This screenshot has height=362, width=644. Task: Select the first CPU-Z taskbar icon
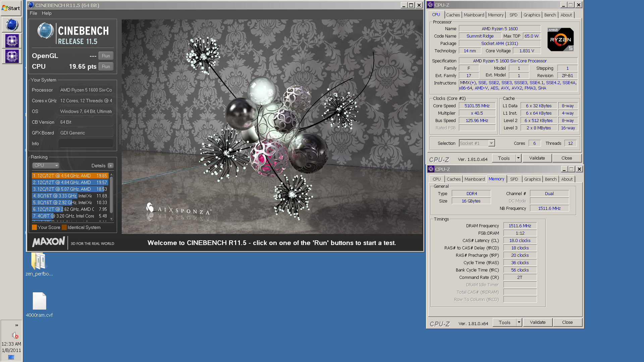click(x=12, y=41)
